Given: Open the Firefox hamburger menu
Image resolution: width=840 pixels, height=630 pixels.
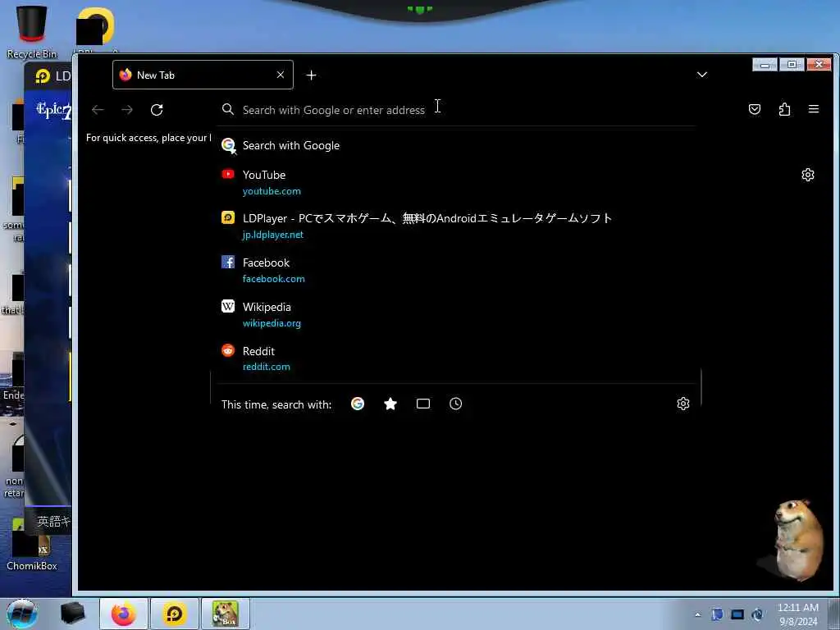Looking at the screenshot, I should pos(813,109).
